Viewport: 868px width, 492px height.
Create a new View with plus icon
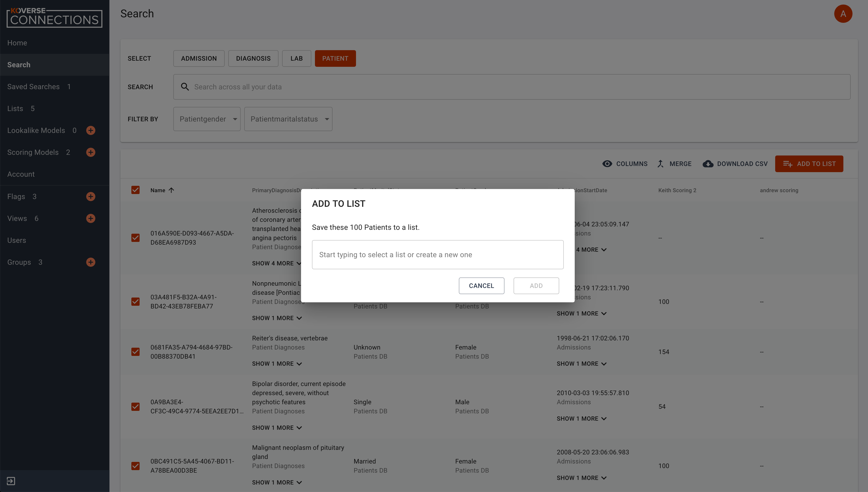click(x=91, y=219)
